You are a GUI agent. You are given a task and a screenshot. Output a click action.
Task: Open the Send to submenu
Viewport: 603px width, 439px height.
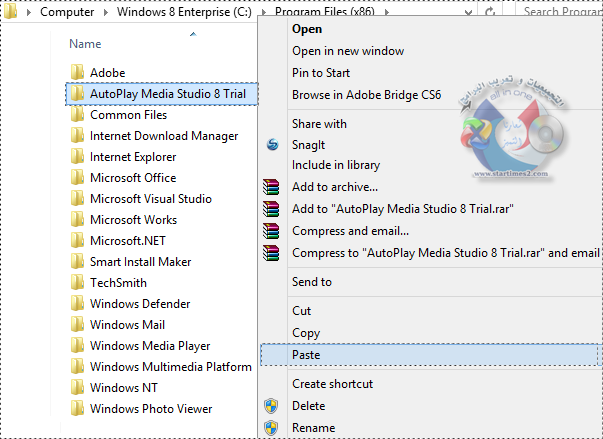[311, 282]
